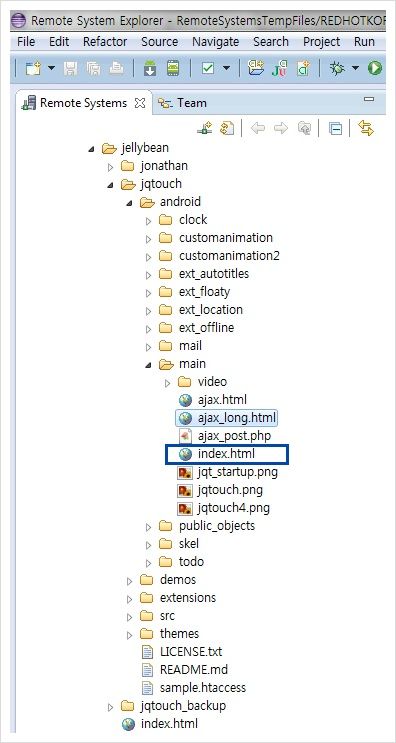Viewport: 396px width, 743px height.
Task: Open the Android SDK Manager icon
Action: click(x=150, y=69)
